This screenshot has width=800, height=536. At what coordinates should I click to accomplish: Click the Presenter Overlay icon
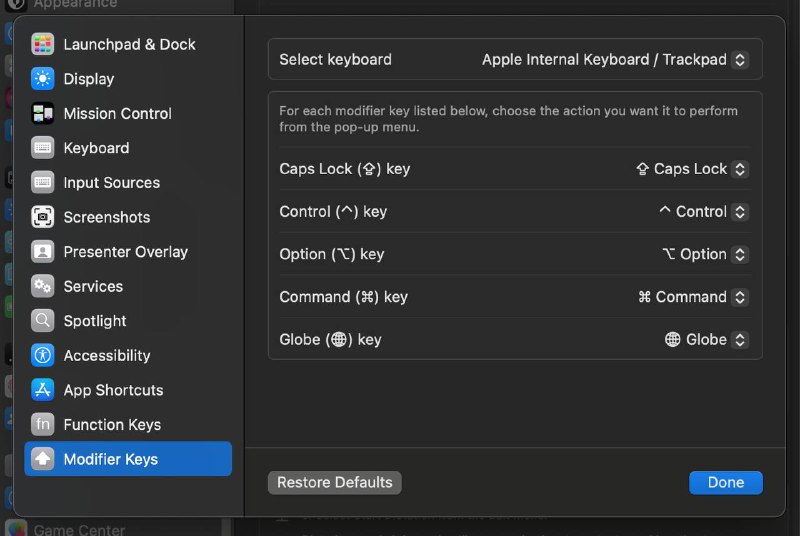click(x=42, y=252)
